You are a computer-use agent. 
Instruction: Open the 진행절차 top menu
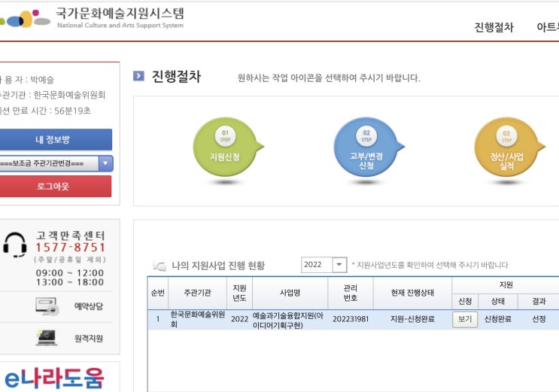click(x=494, y=27)
